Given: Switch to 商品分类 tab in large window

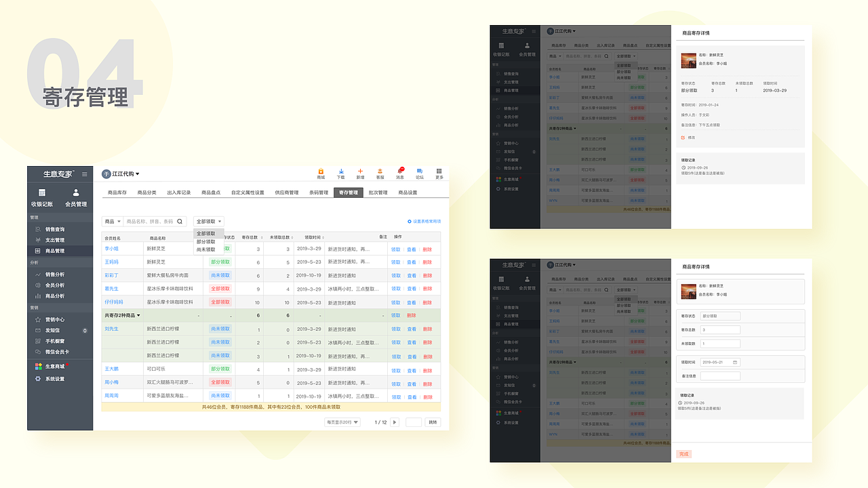Looking at the screenshot, I should click(146, 192).
